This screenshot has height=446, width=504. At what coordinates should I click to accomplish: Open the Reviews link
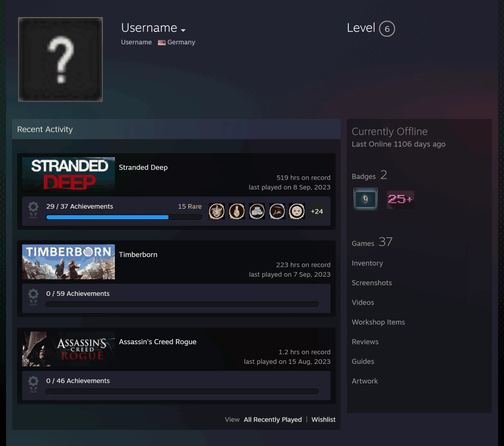tap(365, 342)
